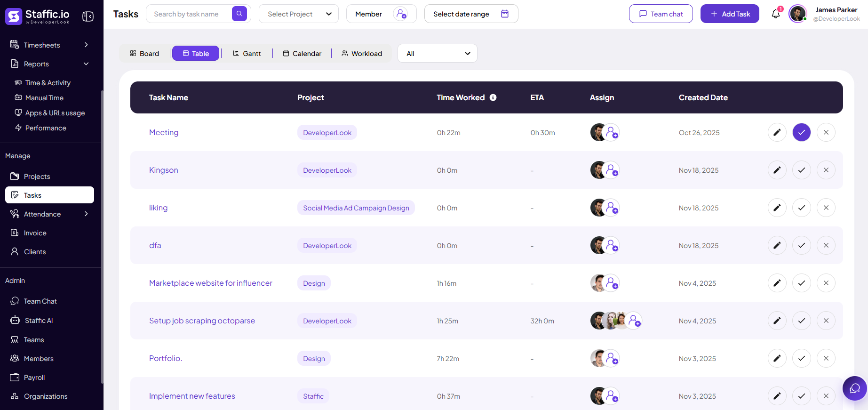The image size is (868, 410).
Task: Add an assignee to Setup job scraping octoparse
Action: pos(634,321)
